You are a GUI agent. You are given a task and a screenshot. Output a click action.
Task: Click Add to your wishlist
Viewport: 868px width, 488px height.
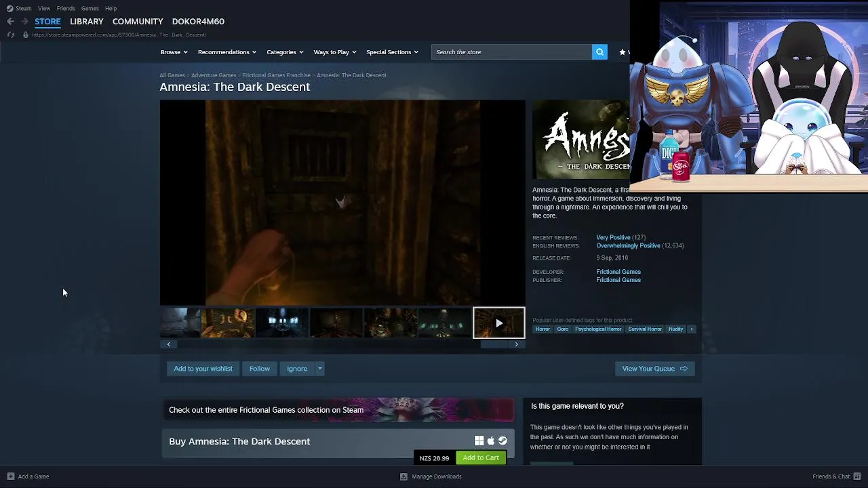click(x=203, y=369)
